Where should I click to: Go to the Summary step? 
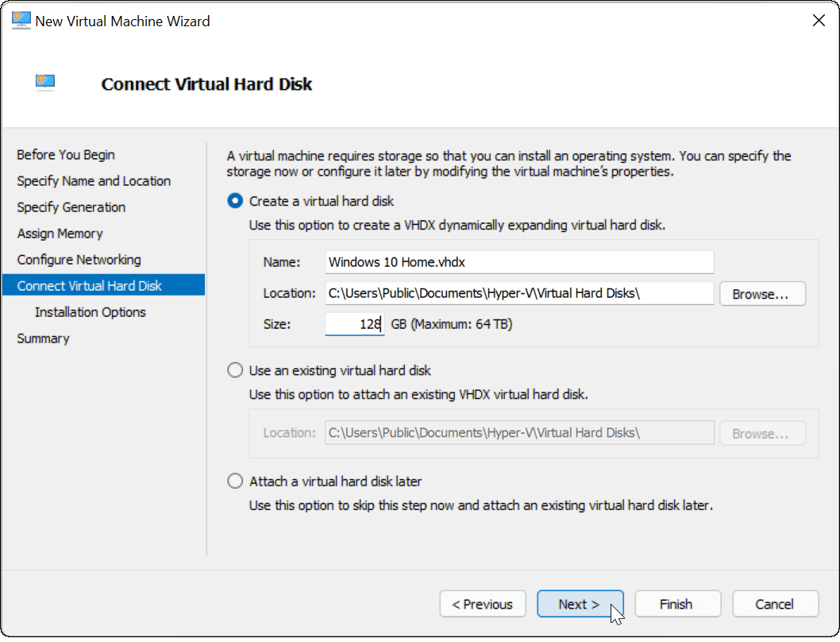(x=44, y=338)
